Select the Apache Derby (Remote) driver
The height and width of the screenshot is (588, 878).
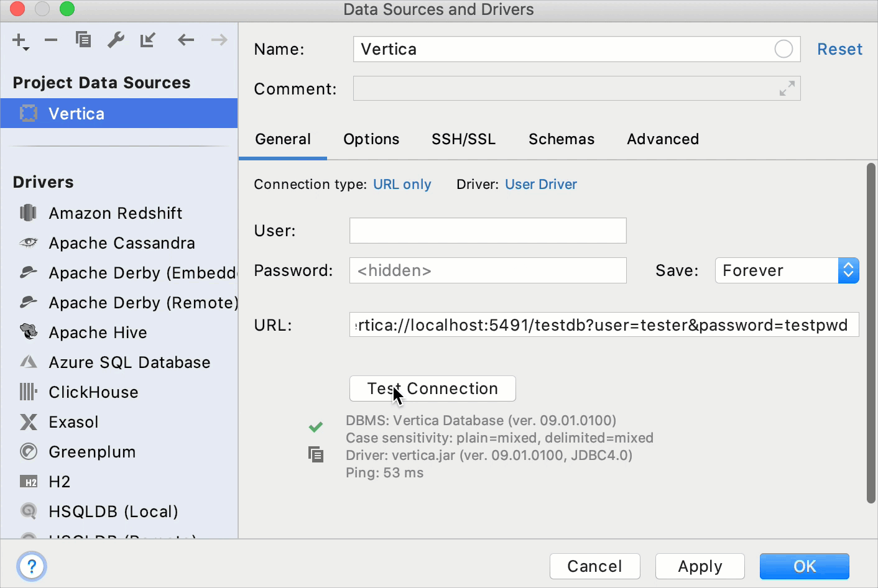pos(119,303)
